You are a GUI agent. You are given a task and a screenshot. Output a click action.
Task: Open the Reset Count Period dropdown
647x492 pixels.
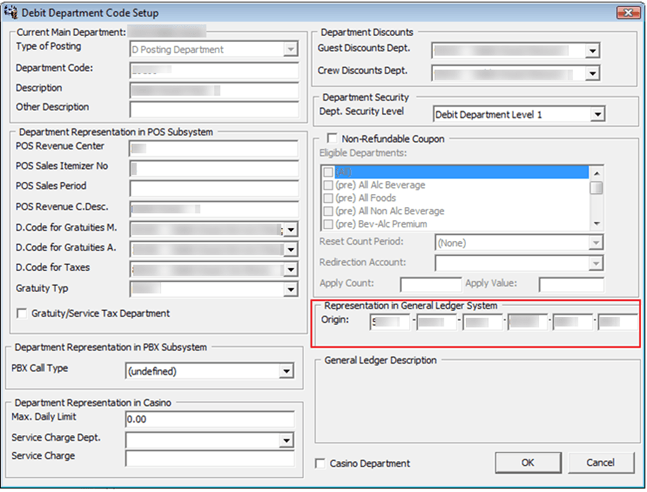[596, 243]
